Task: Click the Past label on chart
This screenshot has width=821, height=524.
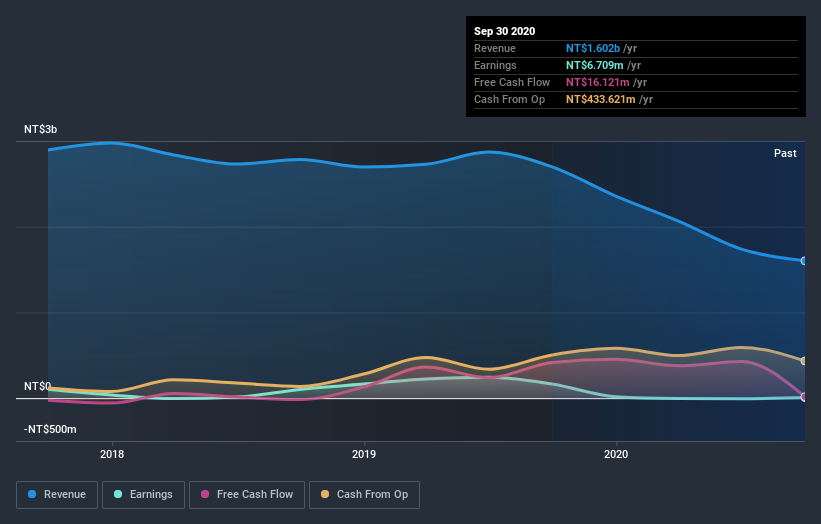Action: point(785,153)
